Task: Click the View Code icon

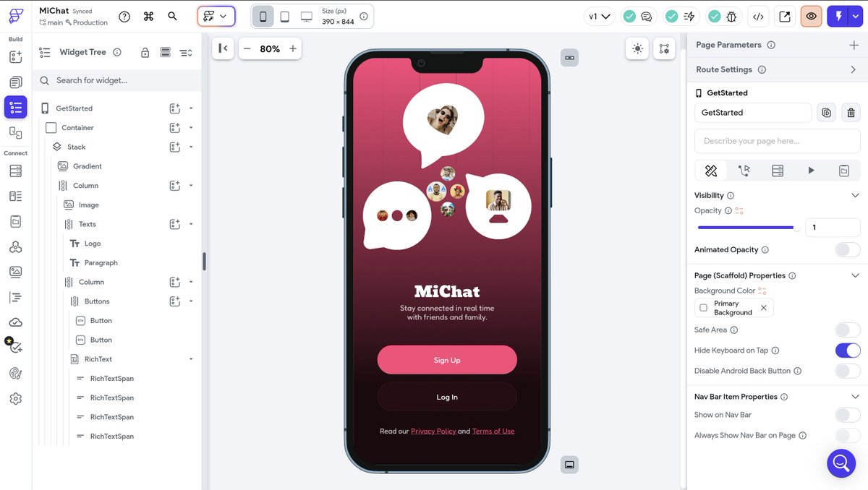Action: (758, 16)
